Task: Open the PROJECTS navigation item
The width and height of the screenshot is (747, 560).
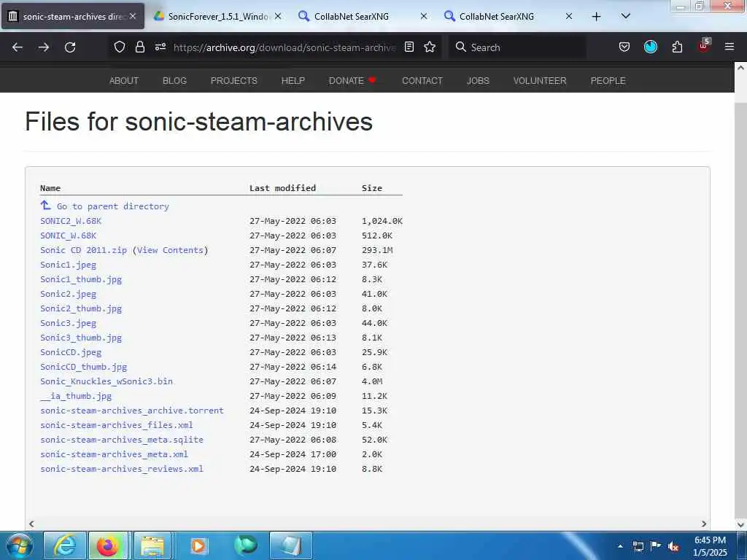Action: (234, 80)
